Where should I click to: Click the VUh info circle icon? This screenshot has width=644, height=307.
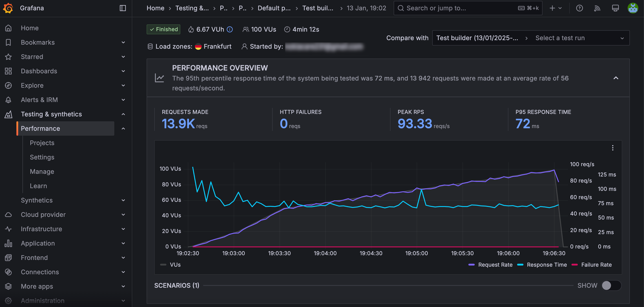pos(229,29)
